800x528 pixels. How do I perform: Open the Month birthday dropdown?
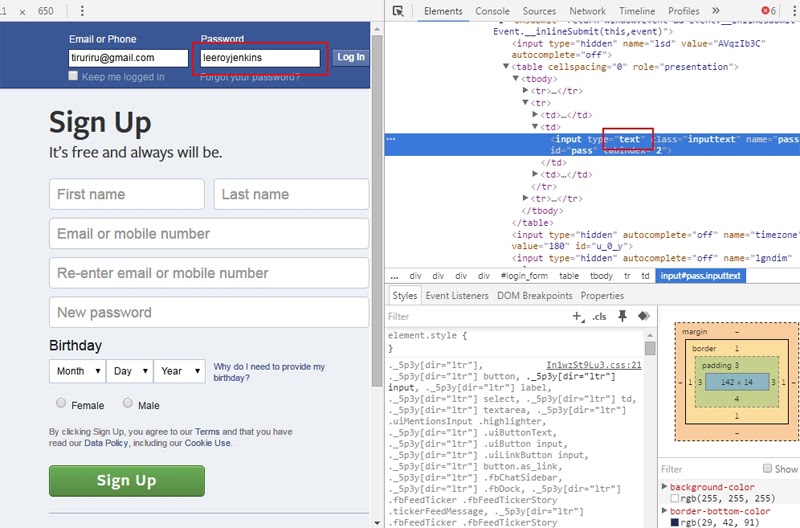point(78,371)
